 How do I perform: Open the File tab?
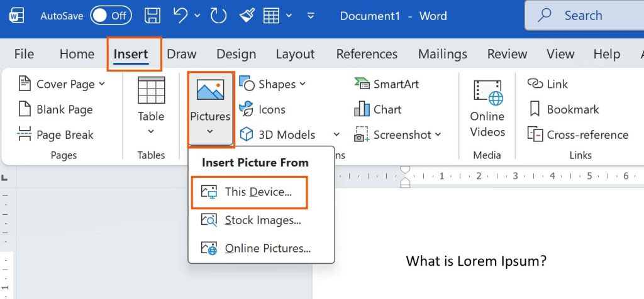click(24, 54)
